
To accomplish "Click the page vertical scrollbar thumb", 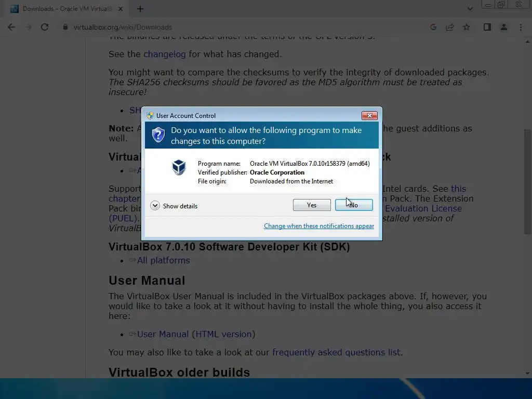I will (528, 181).
